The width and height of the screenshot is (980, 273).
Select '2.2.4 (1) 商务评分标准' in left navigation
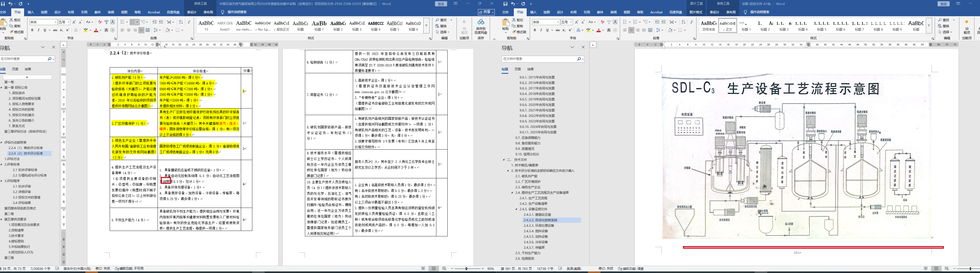point(26,148)
